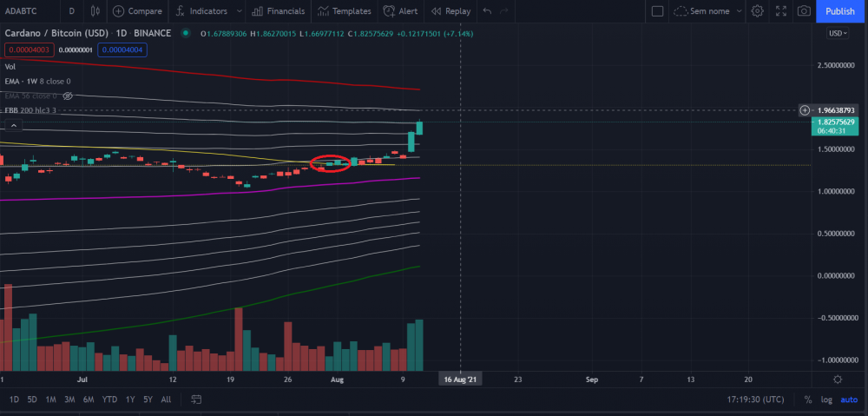Redo the last chart action
Screen dimensions: 868x416
(x=503, y=11)
